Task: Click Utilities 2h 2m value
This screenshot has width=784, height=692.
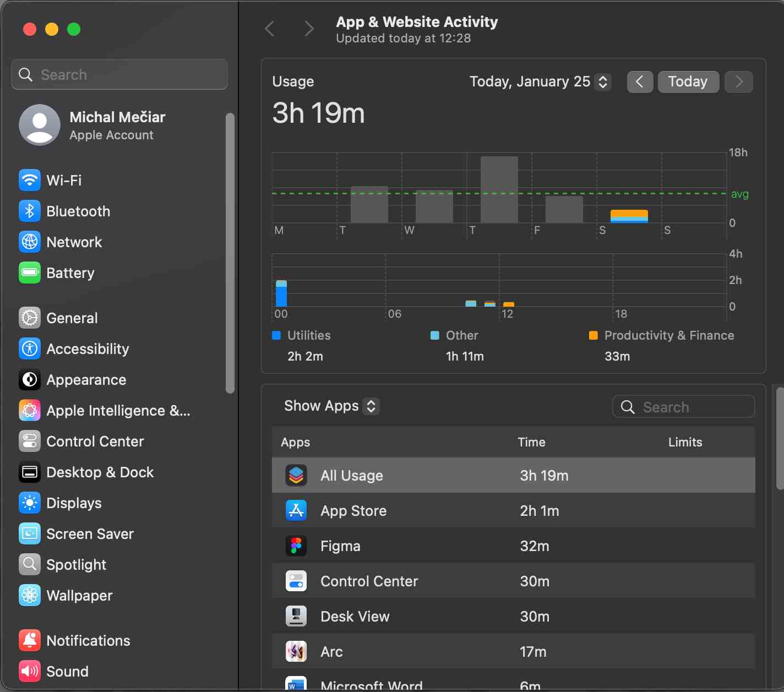Action: point(305,356)
